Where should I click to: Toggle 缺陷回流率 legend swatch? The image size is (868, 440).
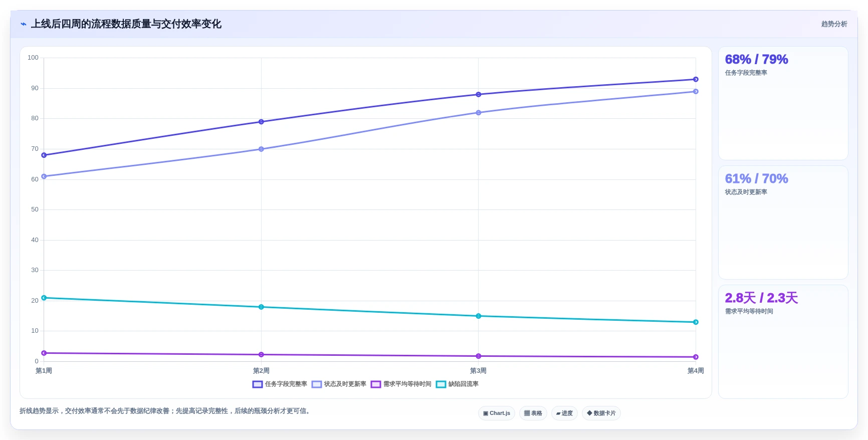point(441,384)
